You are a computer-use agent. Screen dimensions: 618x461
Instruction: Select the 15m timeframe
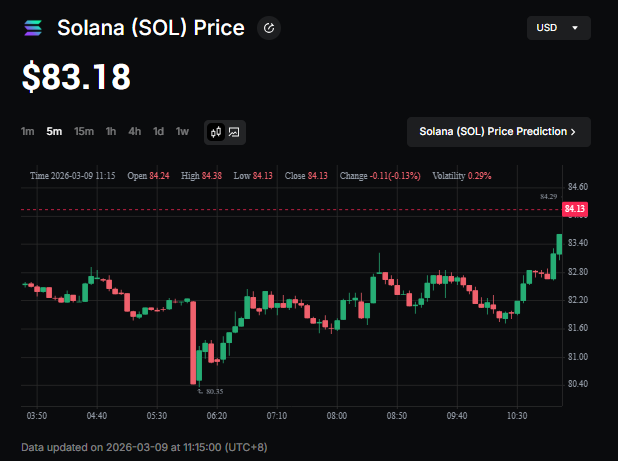(84, 131)
